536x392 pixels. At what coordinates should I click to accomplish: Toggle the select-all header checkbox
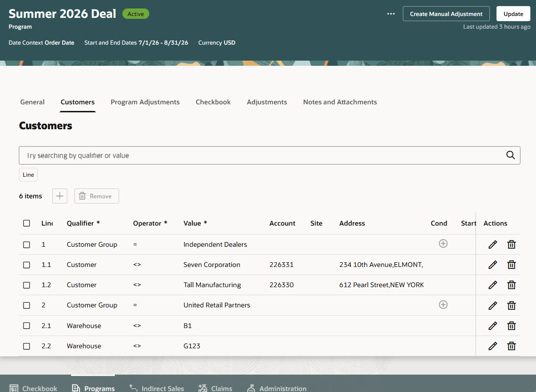click(27, 223)
